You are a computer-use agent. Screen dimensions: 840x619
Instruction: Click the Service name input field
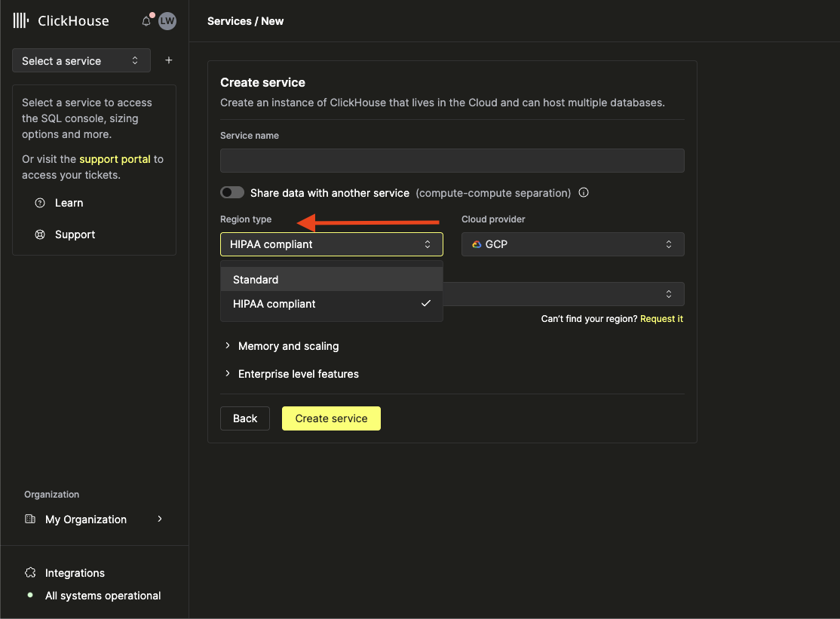click(x=452, y=161)
